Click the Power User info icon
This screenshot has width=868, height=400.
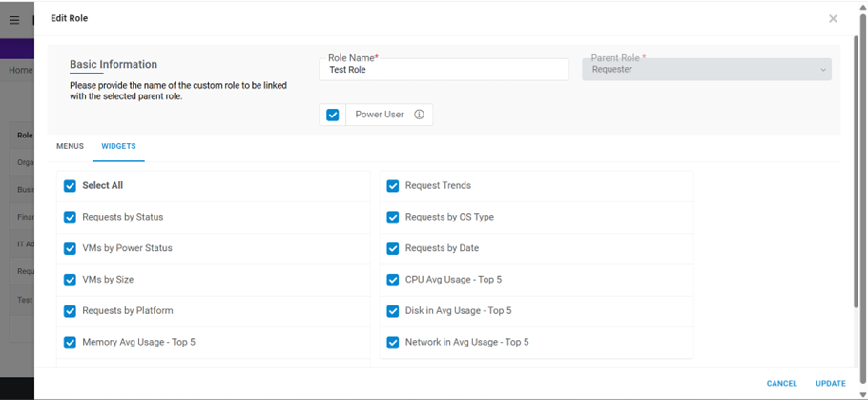(x=419, y=115)
